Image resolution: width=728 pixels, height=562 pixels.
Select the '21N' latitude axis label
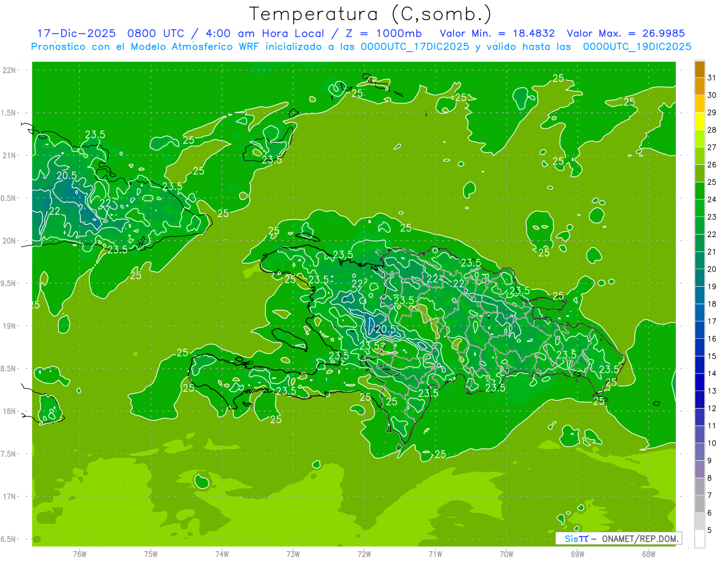coord(10,155)
